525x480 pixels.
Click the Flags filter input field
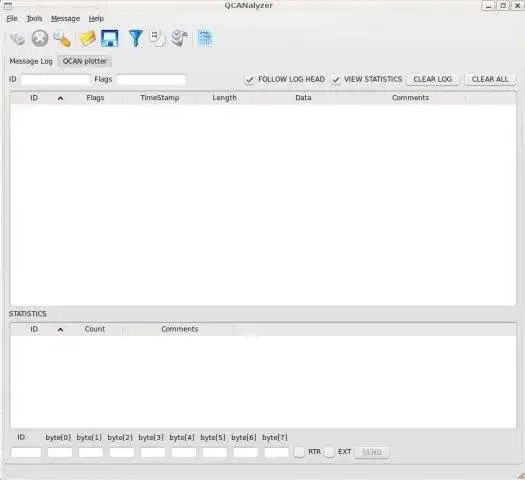tap(151, 80)
